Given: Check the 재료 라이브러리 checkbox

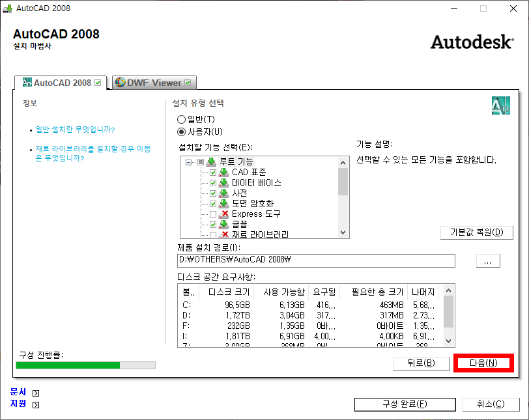Looking at the screenshot, I should 213,234.
